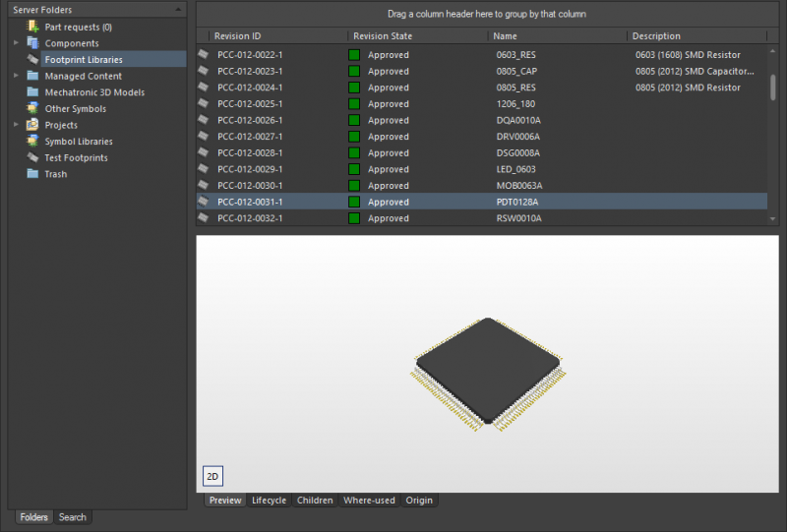Viewport: 787px width, 532px height.
Task: Open the Where-used tab
Action: coord(369,501)
